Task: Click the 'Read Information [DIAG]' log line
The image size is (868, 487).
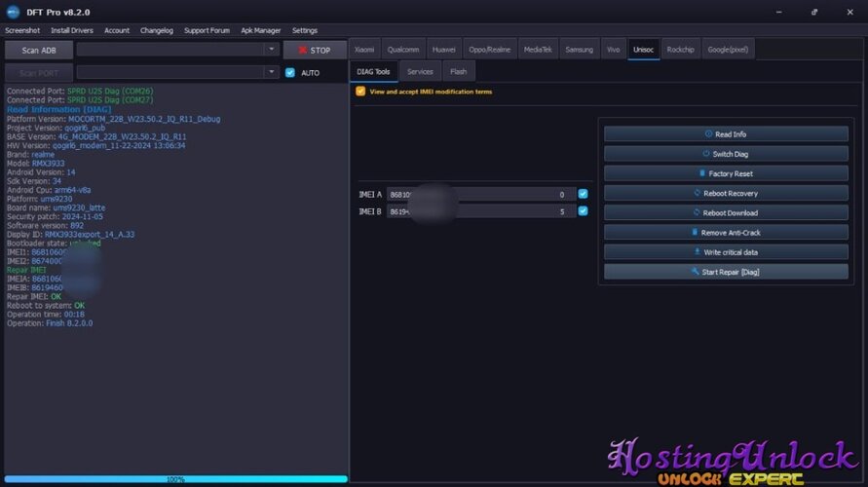Action: click(x=58, y=109)
